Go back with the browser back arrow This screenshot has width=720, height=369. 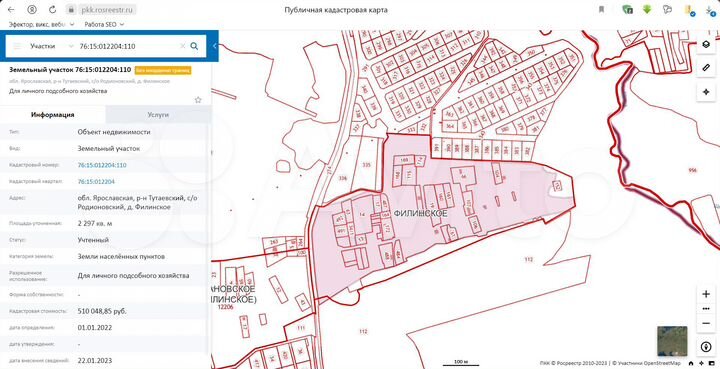tap(11, 10)
